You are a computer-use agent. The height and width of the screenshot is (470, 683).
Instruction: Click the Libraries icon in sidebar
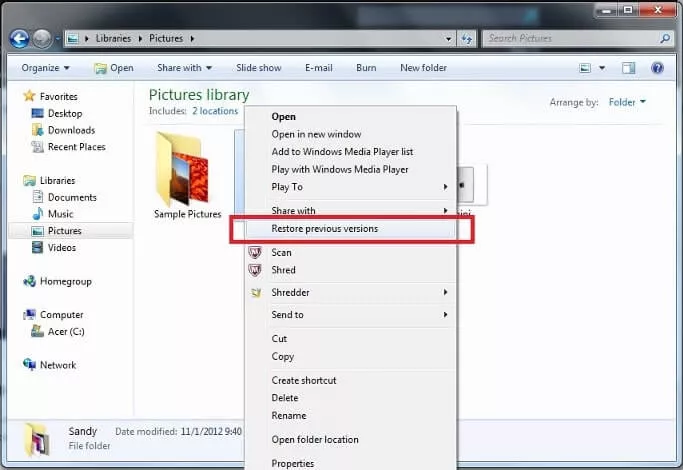point(30,180)
